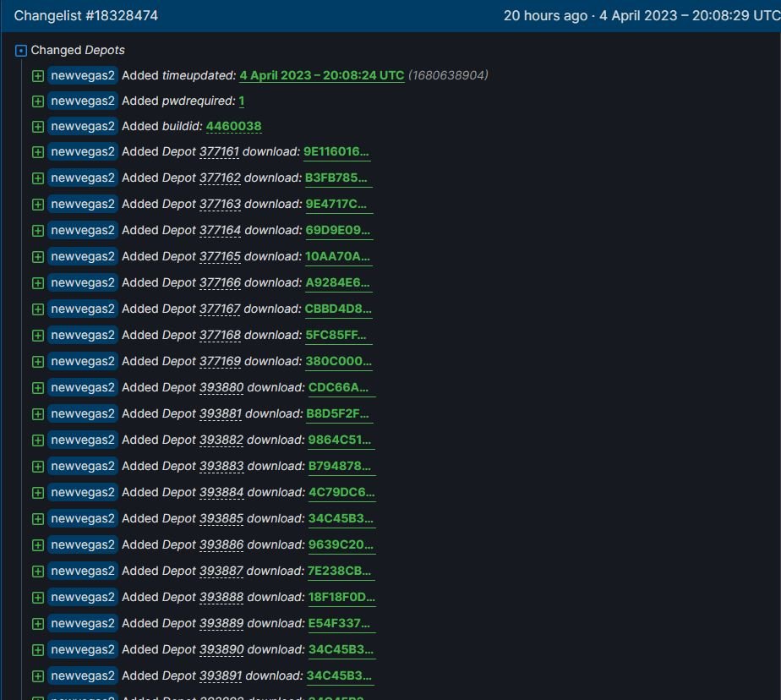Click plus icon on Depot 393888 row

[38, 598]
